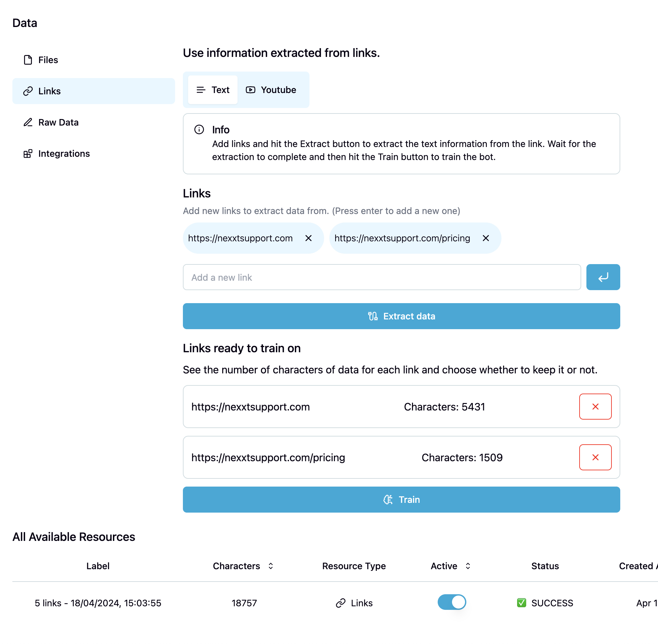This screenshot has width=658, height=644.
Task: Open the Files section in the sidebar
Action: point(48,60)
